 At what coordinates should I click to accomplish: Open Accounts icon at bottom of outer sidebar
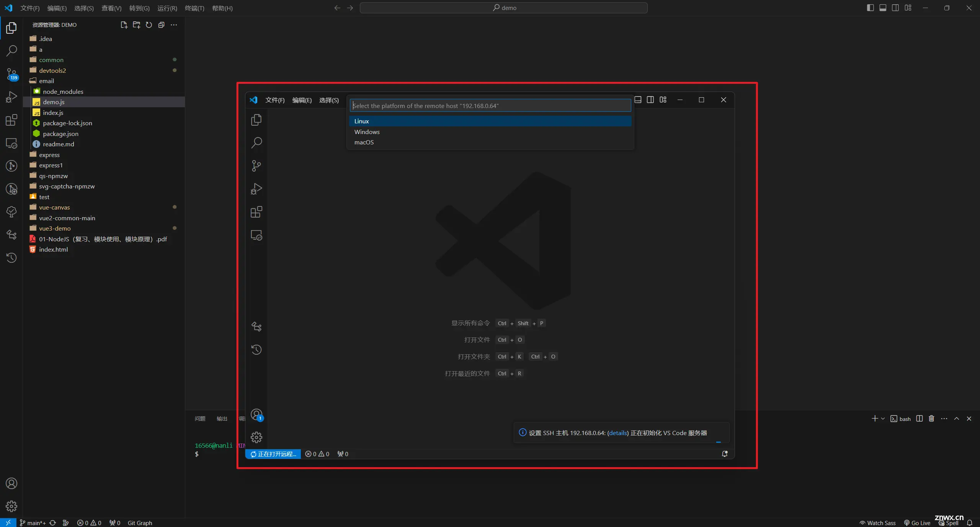tap(11, 483)
